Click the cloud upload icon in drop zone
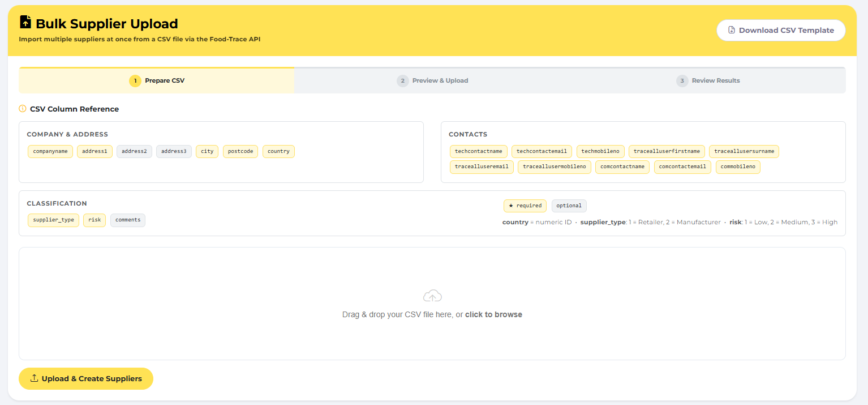Image resolution: width=868 pixels, height=405 pixels. 432,296
